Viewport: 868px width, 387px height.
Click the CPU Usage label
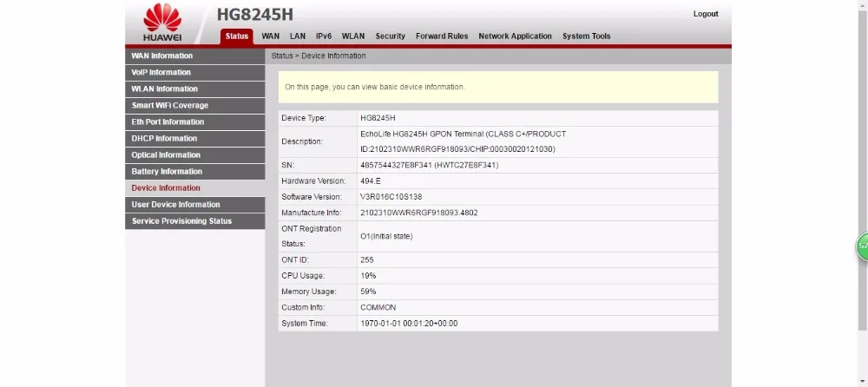coord(303,276)
